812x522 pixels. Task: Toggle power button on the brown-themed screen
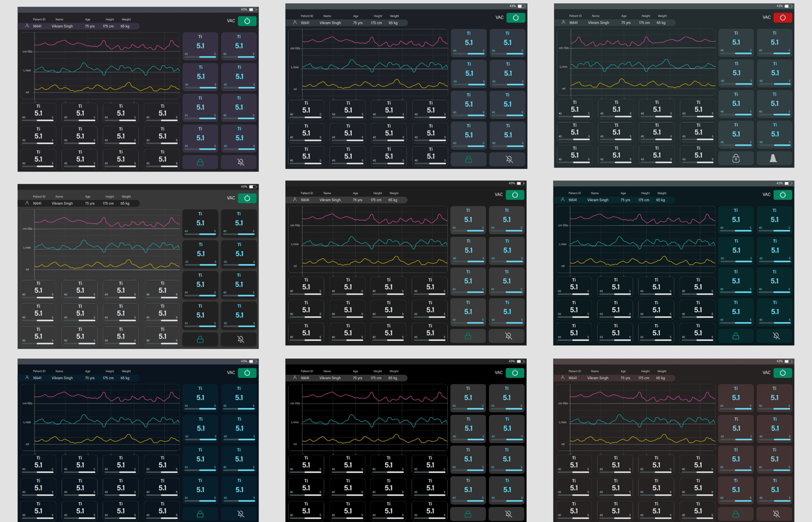click(x=783, y=373)
